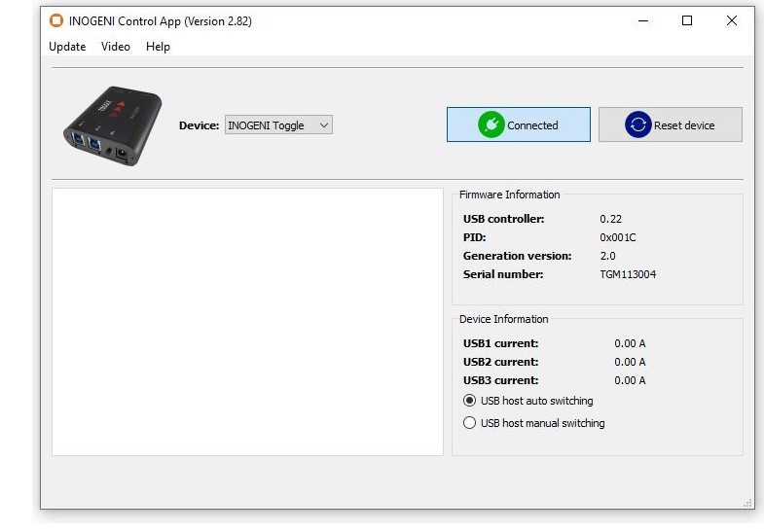Click the Device combo box arrow

(x=324, y=125)
